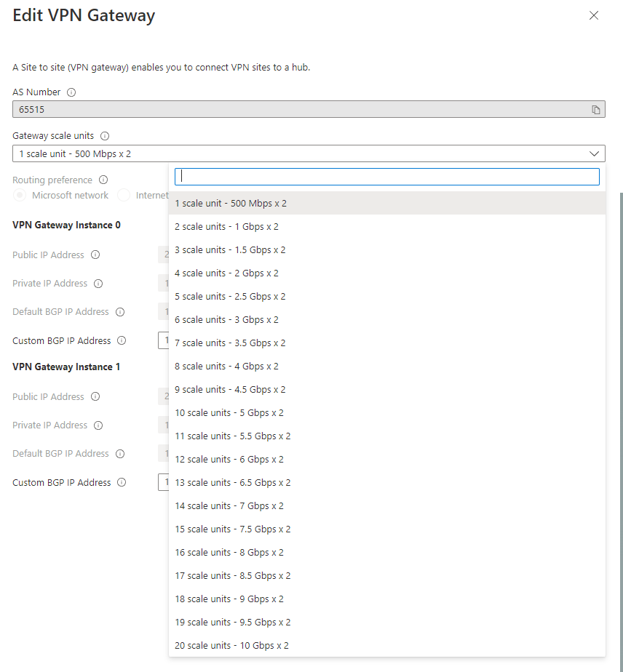Choose 6 scale units - 3 Gbps x 2
The height and width of the screenshot is (672, 623).
click(x=387, y=320)
